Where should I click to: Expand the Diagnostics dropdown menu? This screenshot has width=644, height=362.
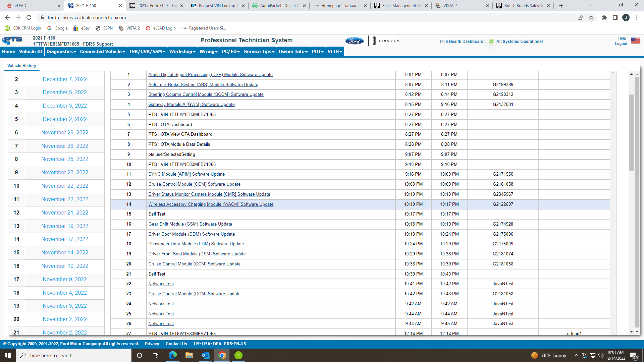click(x=61, y=51)
